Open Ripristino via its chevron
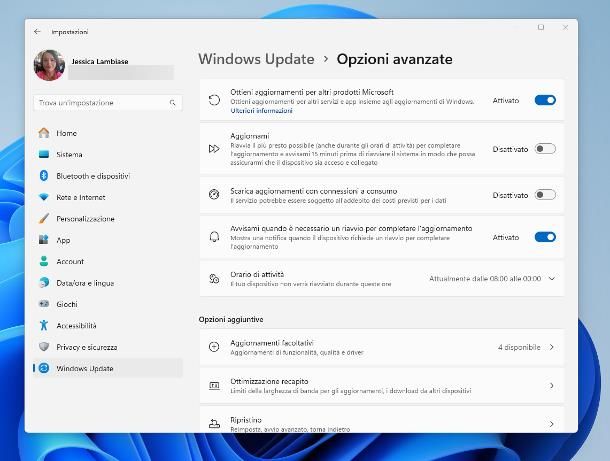The image size is (610, 461). click(552, 424)
